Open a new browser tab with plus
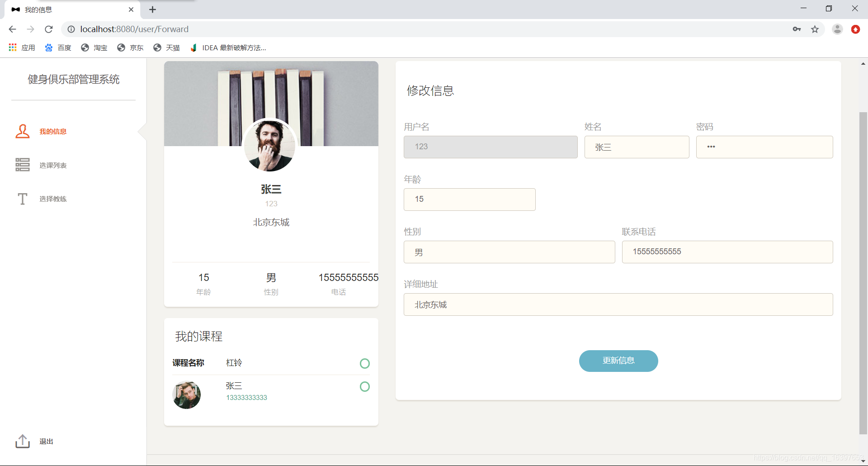This screenshot has width=868, height=466. [x=152, y=10]
